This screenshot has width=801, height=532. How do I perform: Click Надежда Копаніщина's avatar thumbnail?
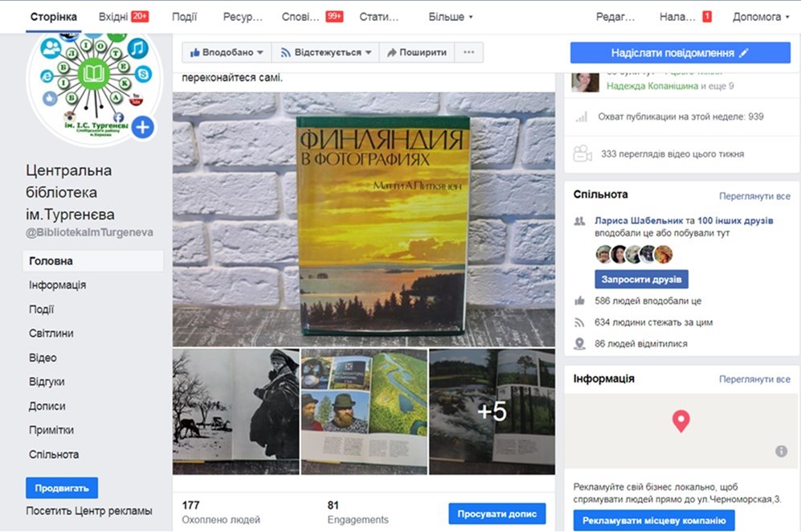(585, 82)
